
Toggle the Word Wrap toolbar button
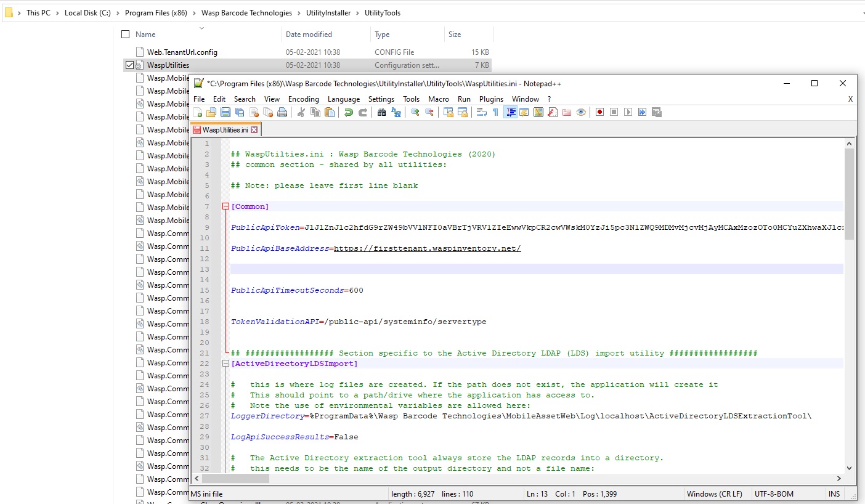[482, 112]
